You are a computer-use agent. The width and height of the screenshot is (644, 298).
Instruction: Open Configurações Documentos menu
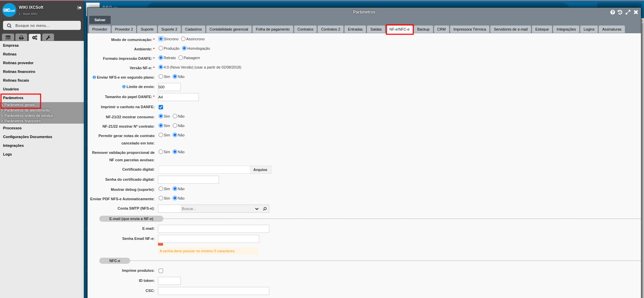pos(28,137)
